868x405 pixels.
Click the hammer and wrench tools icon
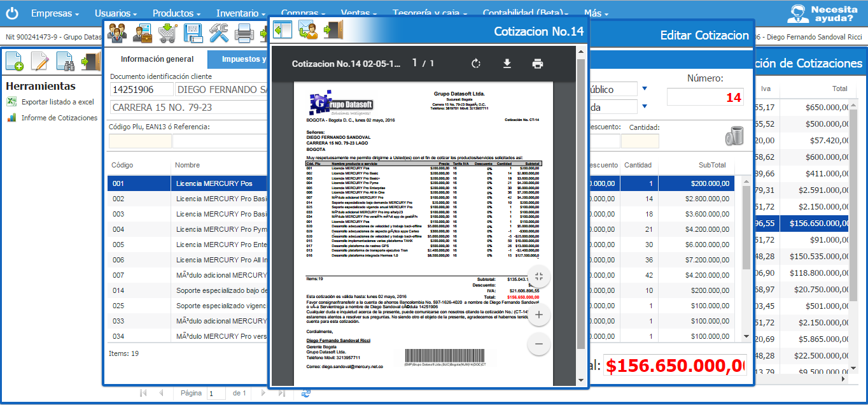pyautogui.click(x=219, y=32)
